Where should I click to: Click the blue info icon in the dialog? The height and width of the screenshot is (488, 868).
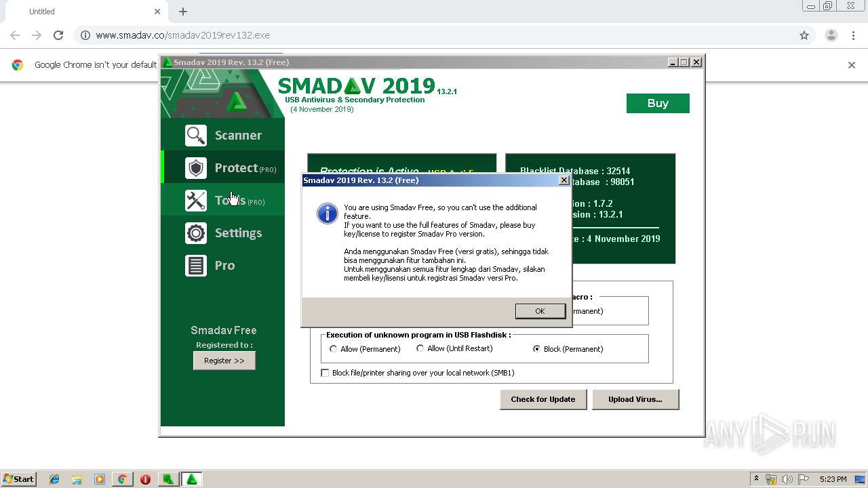pos(328,214)
